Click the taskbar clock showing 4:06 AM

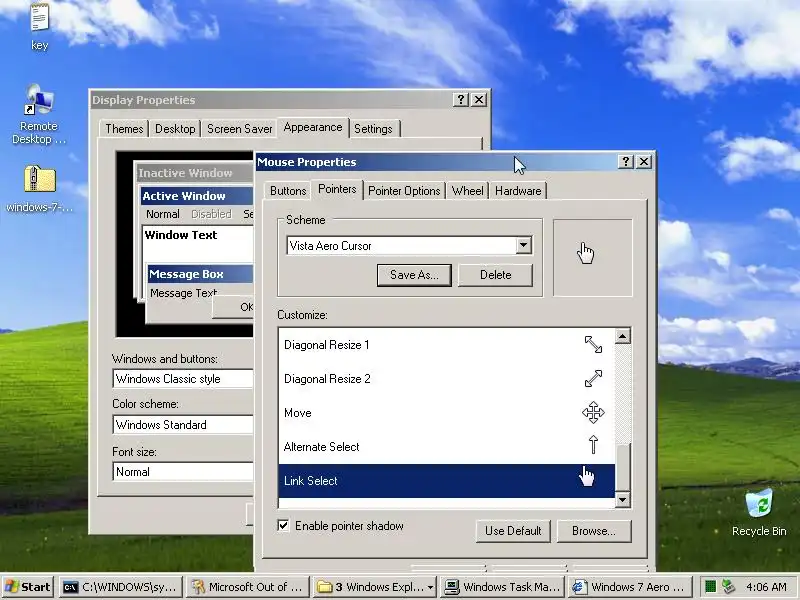[766, 587]
